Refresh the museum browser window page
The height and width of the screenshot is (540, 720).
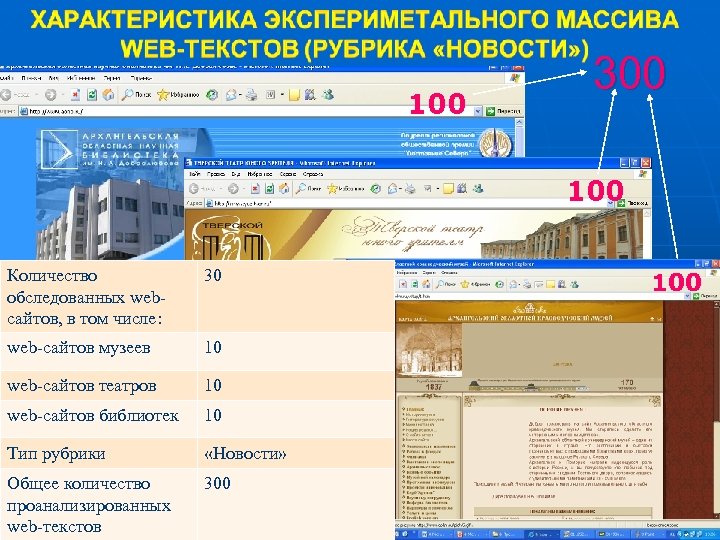coord(415,284)
